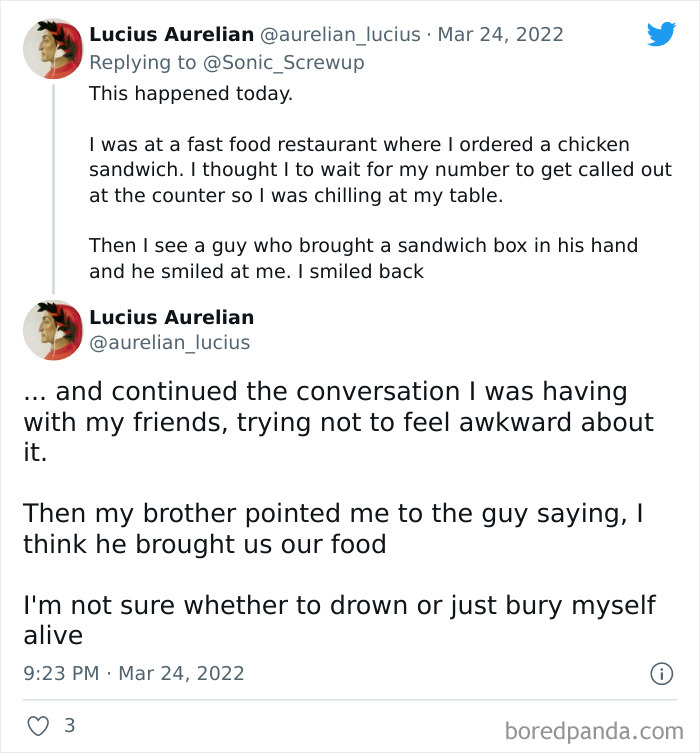Click the "Then I see a guy" paragraph
The image size is (700, 753).
point(363,258)
